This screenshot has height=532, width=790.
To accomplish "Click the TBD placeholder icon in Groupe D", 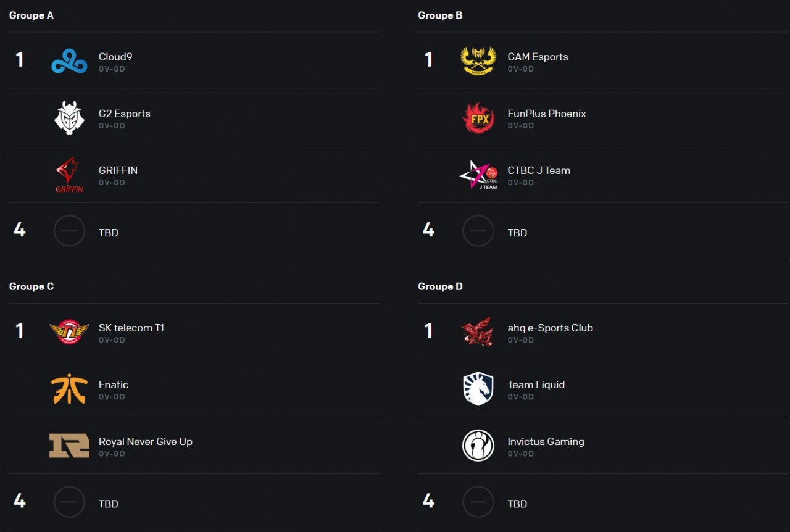I will (478, 502).
